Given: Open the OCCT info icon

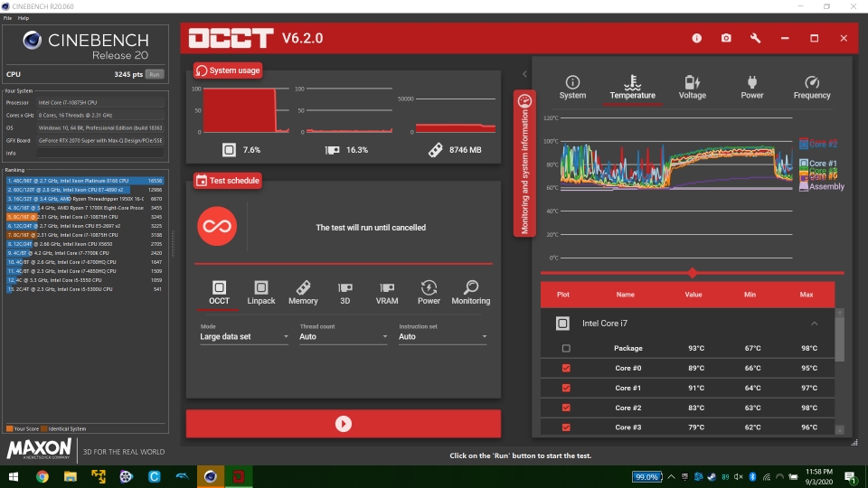Looking at the screenshot, I should point(696,38).
